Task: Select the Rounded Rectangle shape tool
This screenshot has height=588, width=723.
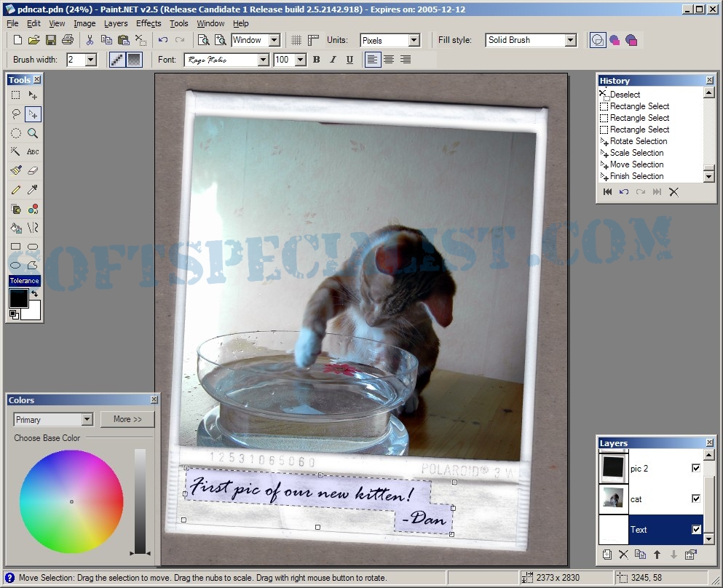Action: [x=33, y=247]
